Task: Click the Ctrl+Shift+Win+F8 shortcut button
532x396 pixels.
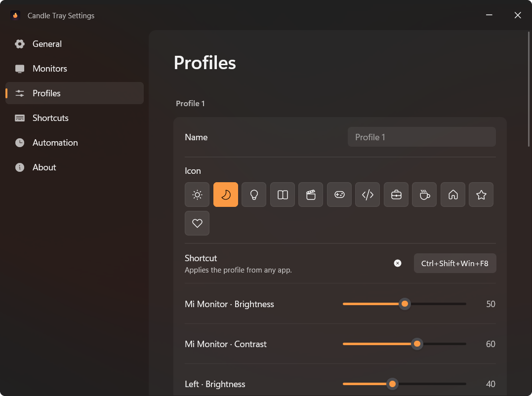Action: pos(455,263)
